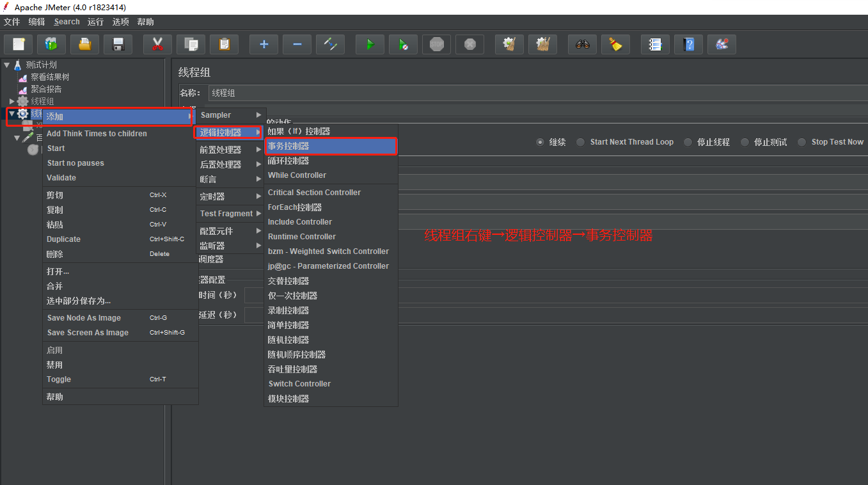Open the 帮助 menu in menu bar

click(x=145, y=22)
